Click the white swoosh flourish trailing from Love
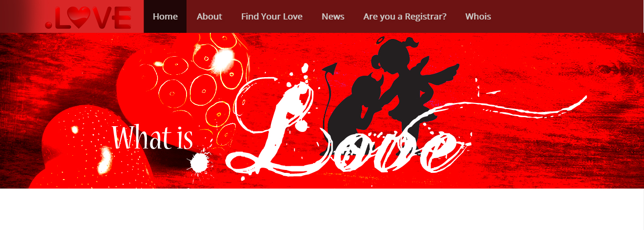 click(x=515, y=107)
